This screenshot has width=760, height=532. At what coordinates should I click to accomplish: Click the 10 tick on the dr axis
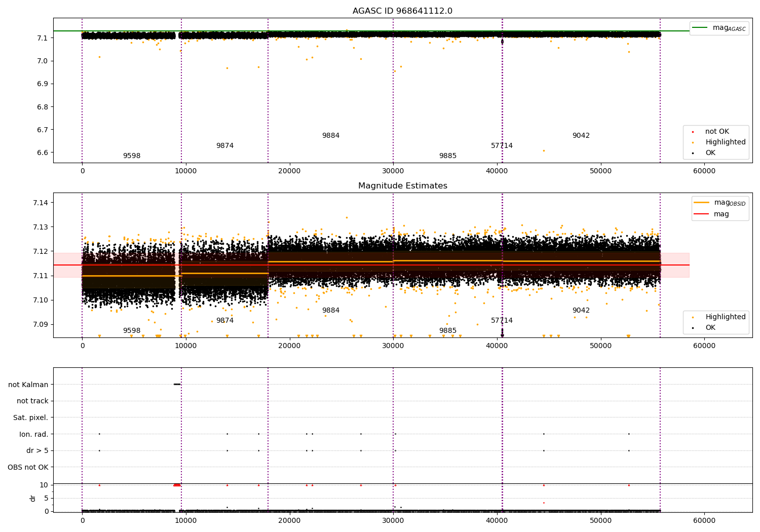pos(45,485)
